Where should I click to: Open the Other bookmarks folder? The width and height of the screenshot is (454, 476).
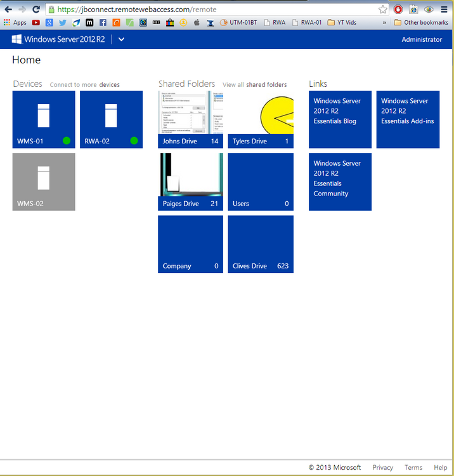coord(421,22)
